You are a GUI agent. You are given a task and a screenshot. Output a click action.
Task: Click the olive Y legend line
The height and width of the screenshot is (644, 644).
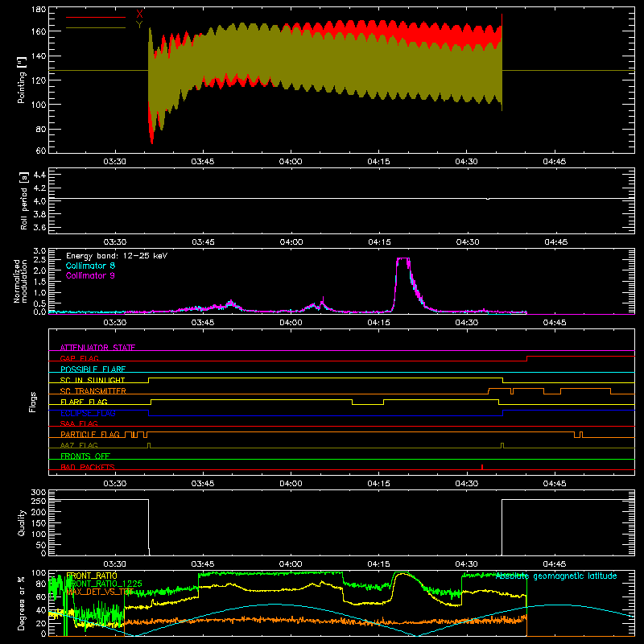click(x=96, y=27)
